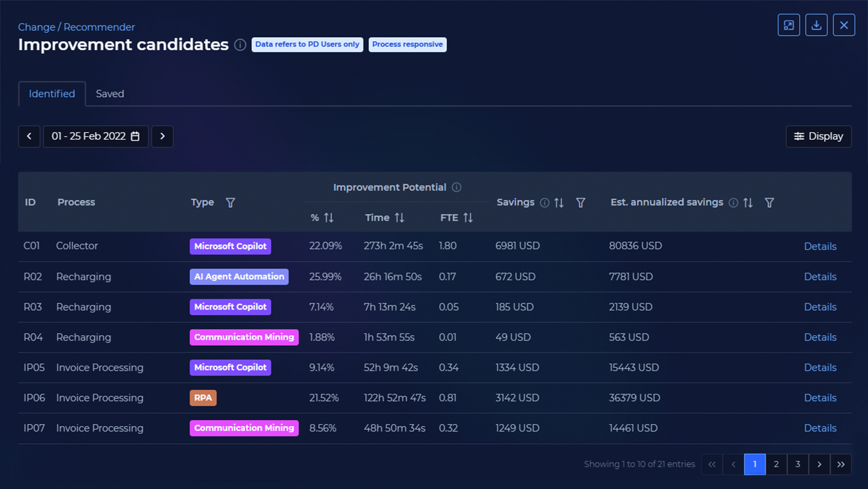Viewport: 868px width, 489px height.
Task: Go to next date range
Action: pos(163,136)
